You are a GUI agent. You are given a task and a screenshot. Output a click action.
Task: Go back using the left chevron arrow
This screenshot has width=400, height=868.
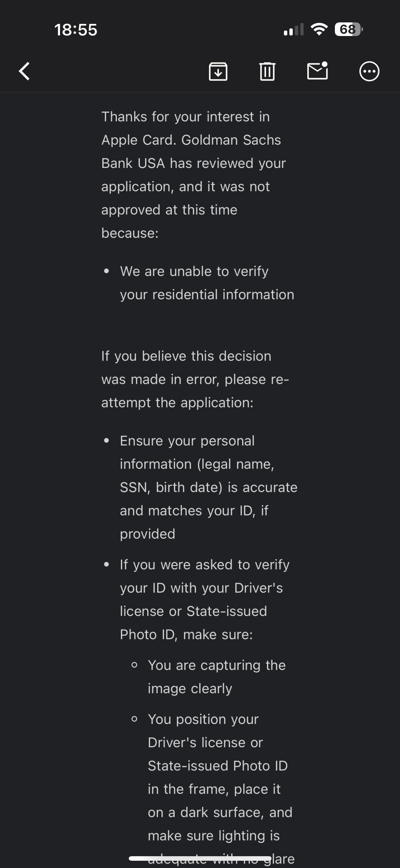tap(24, 71)
